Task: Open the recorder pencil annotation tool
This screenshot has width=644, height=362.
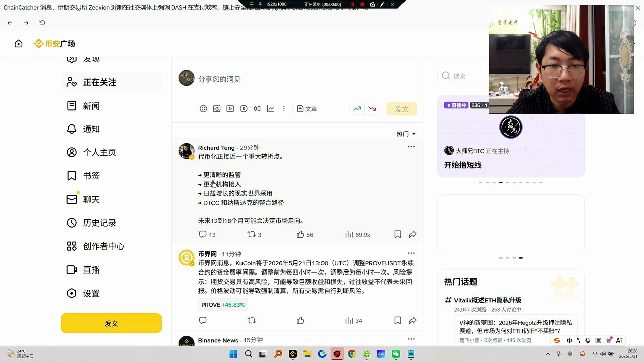Action: click(x=382, y=4)
